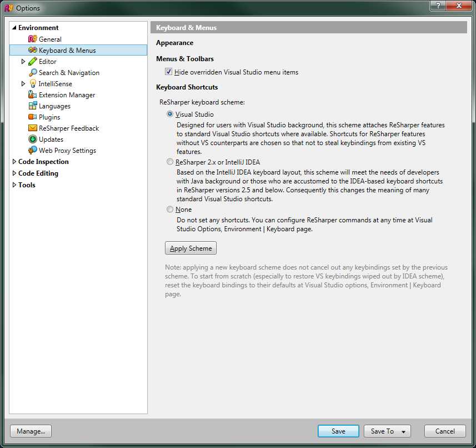Open the Keyboard & Menus page icon

(x=33, y=49)
